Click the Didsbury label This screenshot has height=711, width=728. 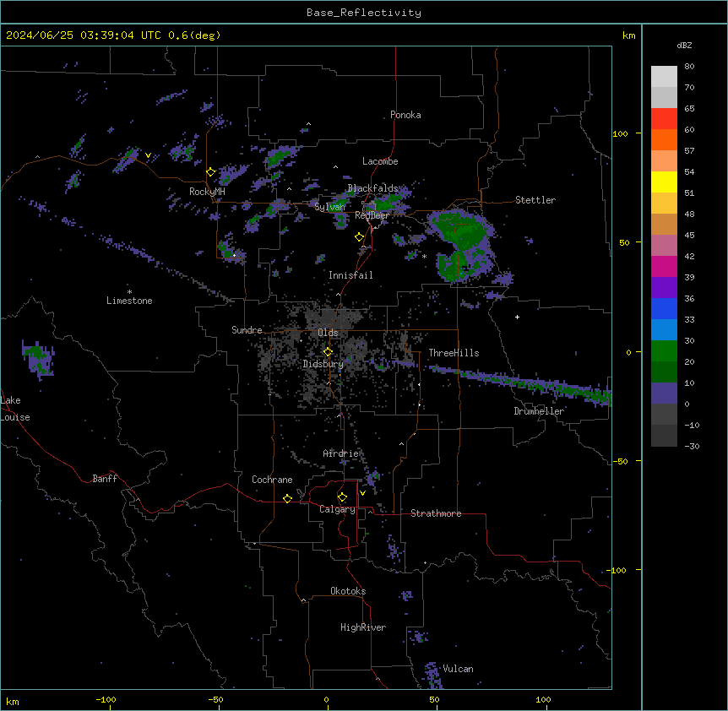point(323,364)
